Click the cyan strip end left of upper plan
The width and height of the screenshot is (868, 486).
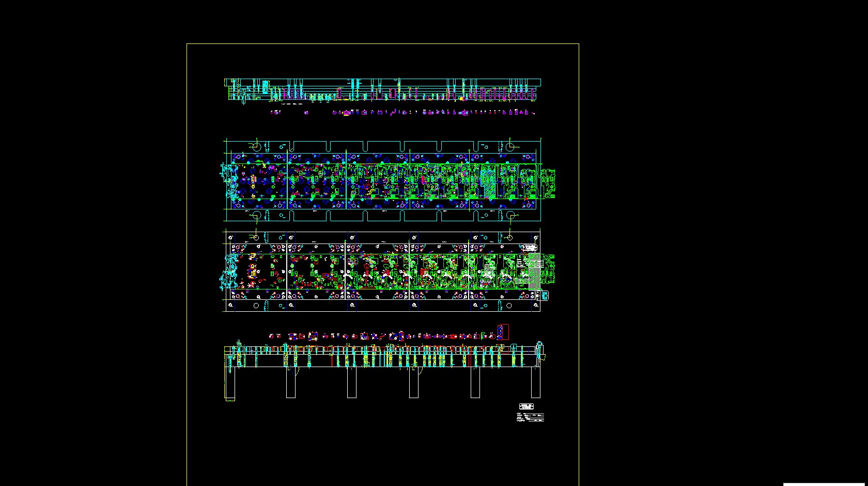pyautogui.click(x=226, y=178)
